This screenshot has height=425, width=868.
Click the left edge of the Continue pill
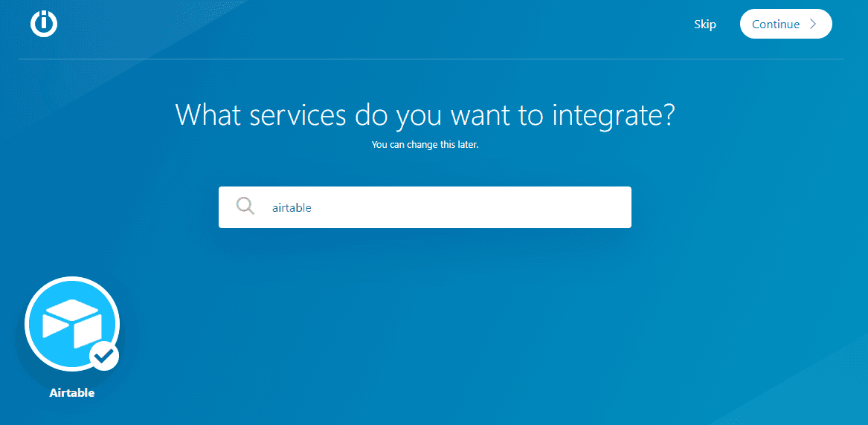[x=745, y=25]
